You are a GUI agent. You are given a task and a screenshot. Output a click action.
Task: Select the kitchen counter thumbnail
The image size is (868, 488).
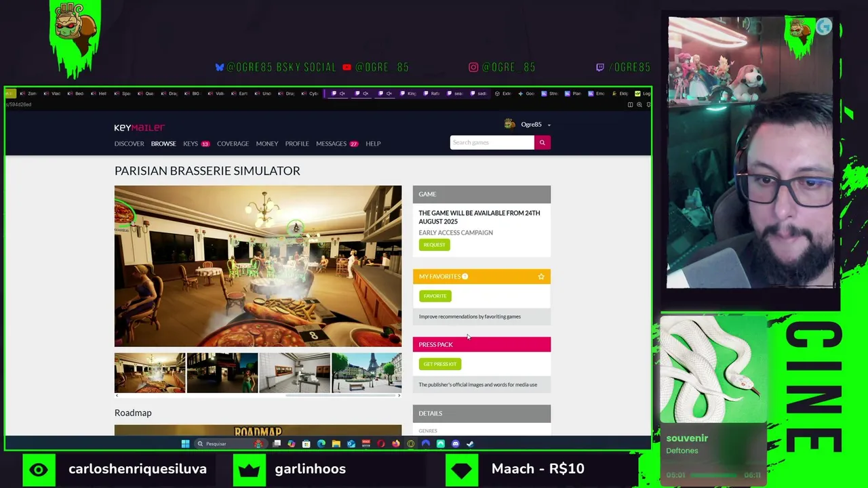click(294, 373)
